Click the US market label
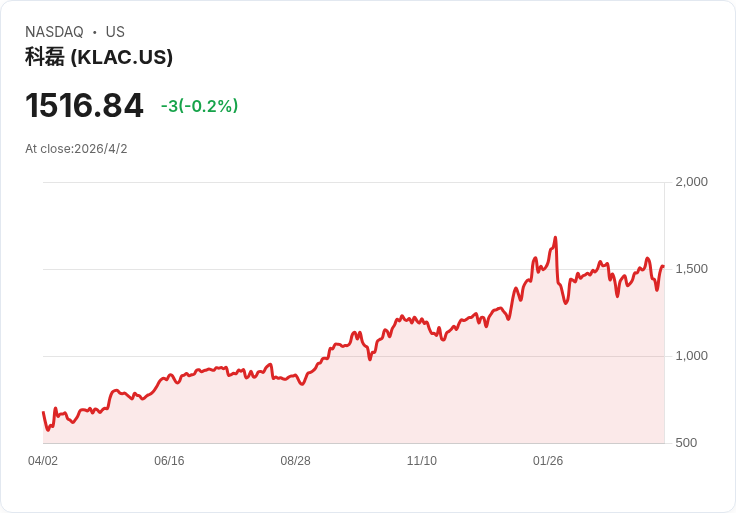This screenshot has width=736, height=513. [x=115, y=32]
